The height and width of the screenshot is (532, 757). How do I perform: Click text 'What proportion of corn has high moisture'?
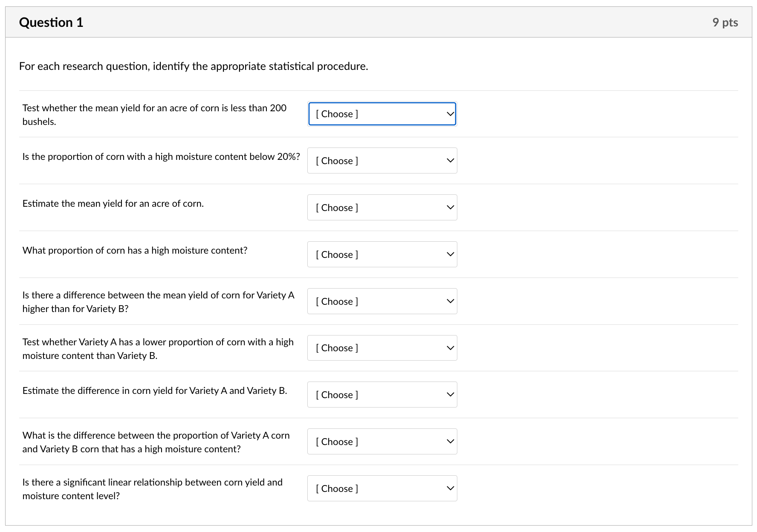pos(135,251)
